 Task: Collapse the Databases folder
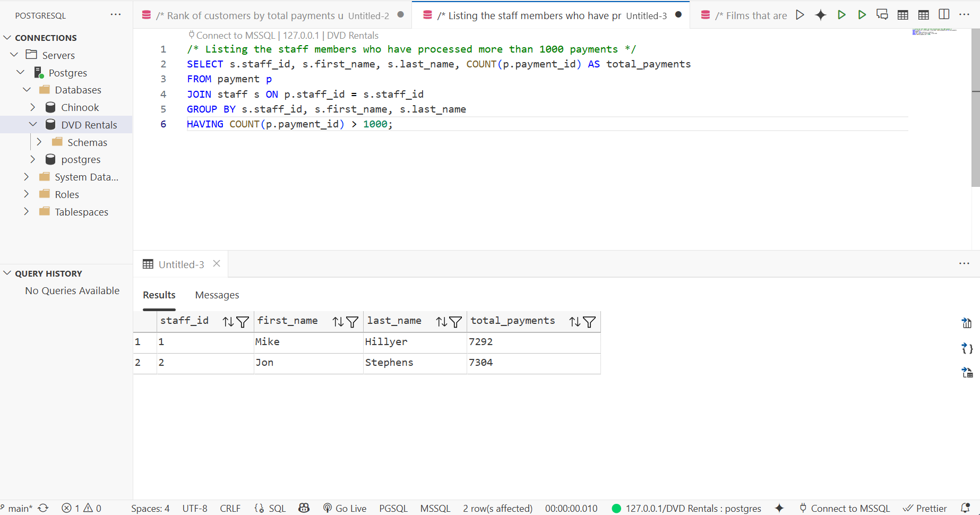tap(27, 90)
